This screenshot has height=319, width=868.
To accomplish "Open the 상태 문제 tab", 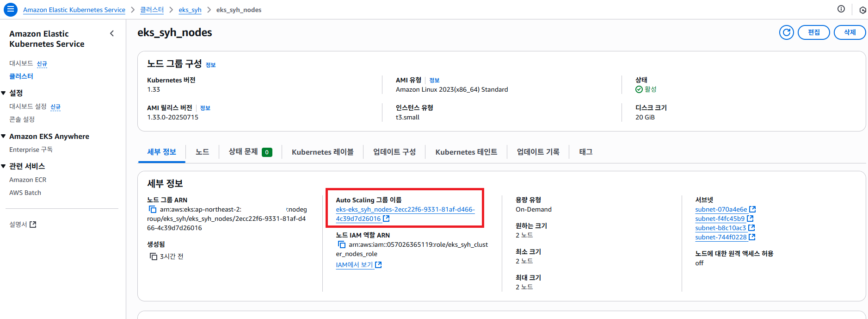I will coord(250,152).
